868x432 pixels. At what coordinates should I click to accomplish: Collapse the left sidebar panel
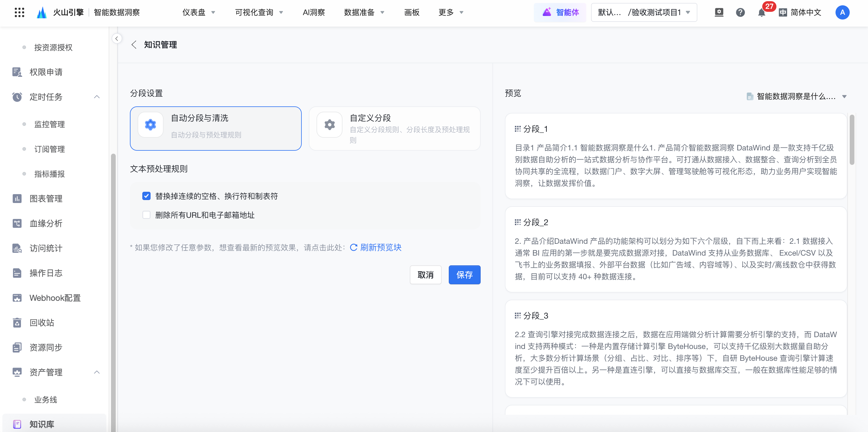117,38
